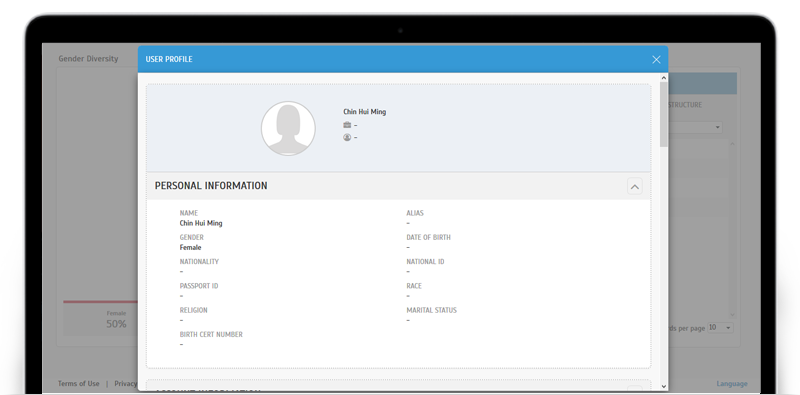800x395 pixels.
Task: Click the scrollbar up arrow in dialog
Action: 663,78
